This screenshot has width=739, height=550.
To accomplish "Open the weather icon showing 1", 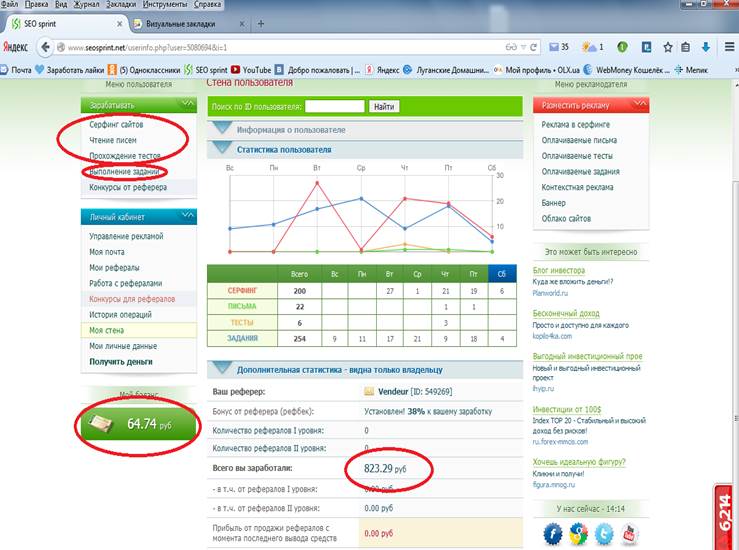I will click(592, 47).
